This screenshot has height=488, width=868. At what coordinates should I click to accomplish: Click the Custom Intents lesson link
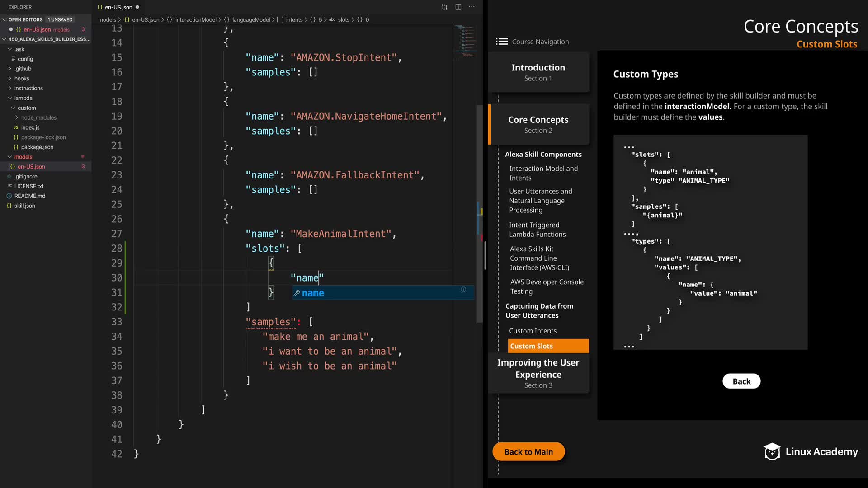click(533, 331)
